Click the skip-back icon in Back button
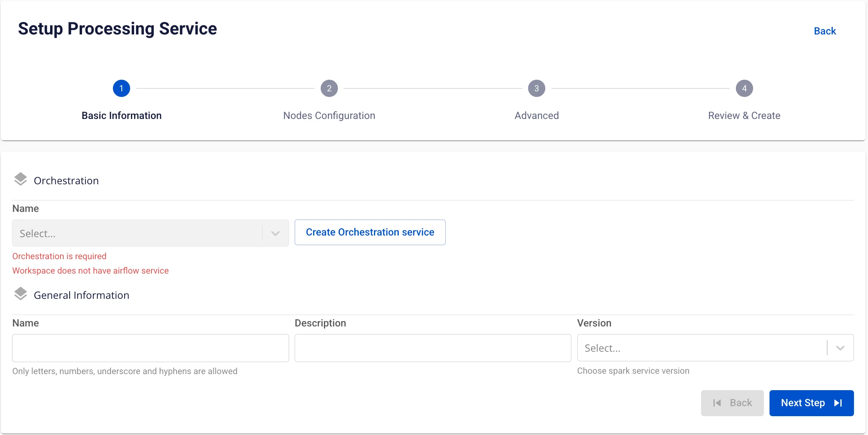This screenshot has width=868, height=435. pyautogui.click(x=717, y=403)
